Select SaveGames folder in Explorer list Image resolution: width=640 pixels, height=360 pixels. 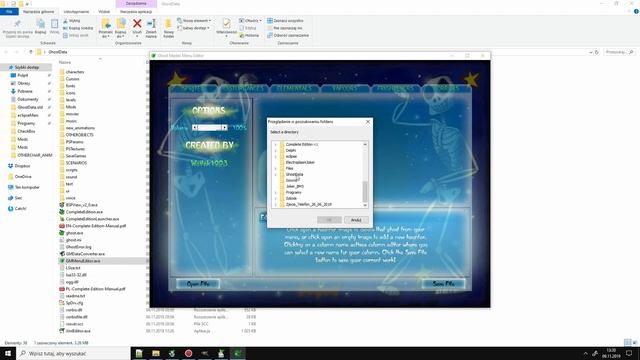coord(73,156)
